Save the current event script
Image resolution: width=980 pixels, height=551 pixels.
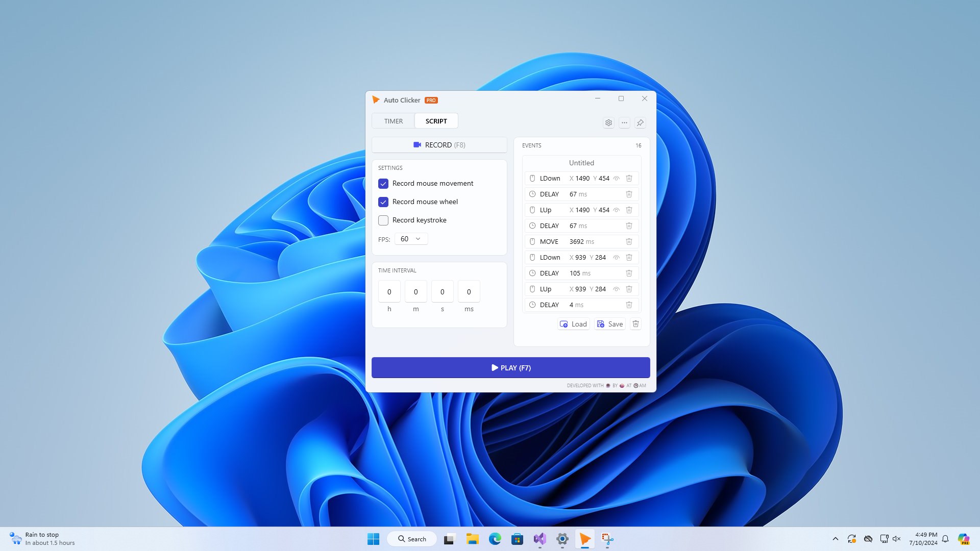pyautogui.click(x=609, y=324)
